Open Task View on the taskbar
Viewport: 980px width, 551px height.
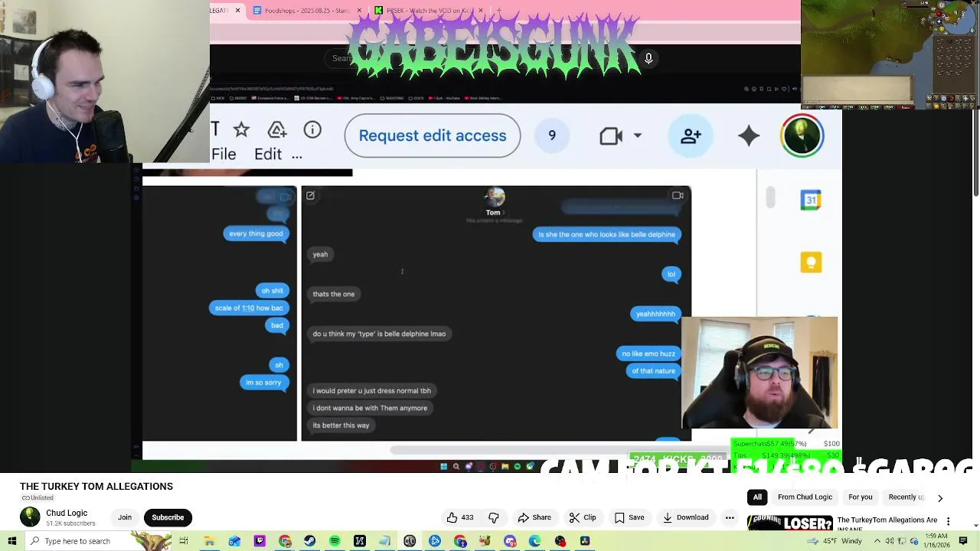point(184,541)
